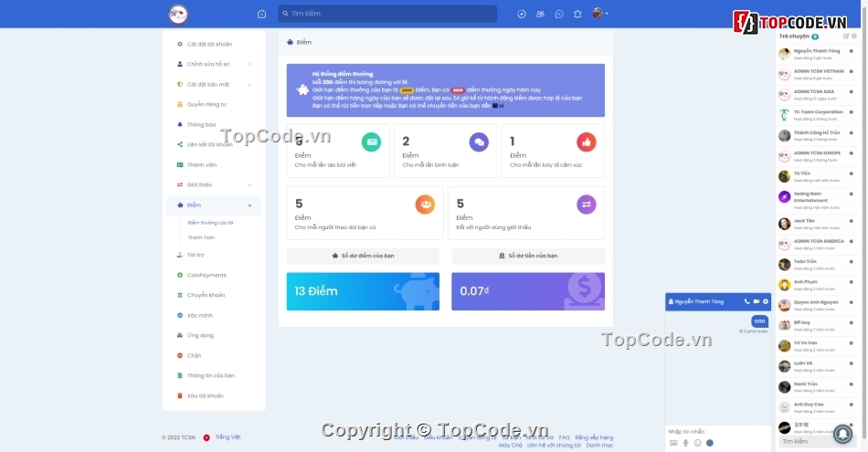Expand Cài đặt bảo mật submenu arrow
Screen dimensions: 868x452
click(x=249, y=85)
